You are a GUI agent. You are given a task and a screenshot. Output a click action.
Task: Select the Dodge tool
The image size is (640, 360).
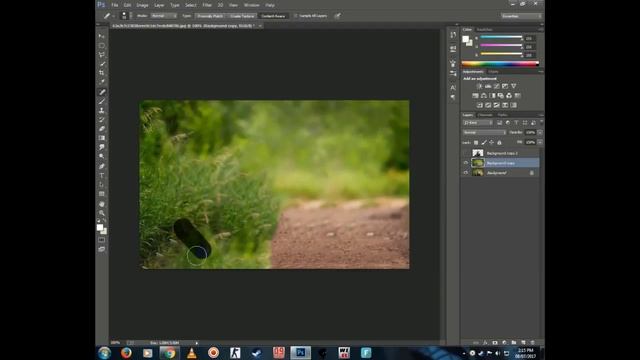pos(102,156)
